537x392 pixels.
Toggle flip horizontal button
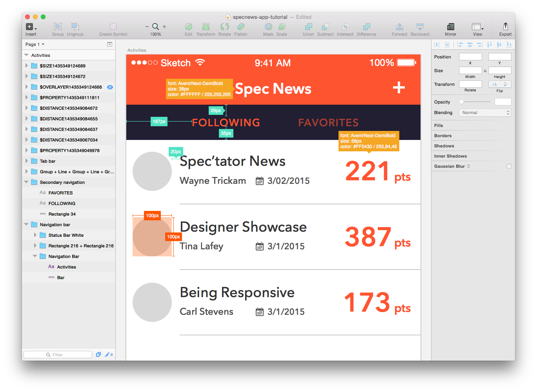tap(494, 84)
